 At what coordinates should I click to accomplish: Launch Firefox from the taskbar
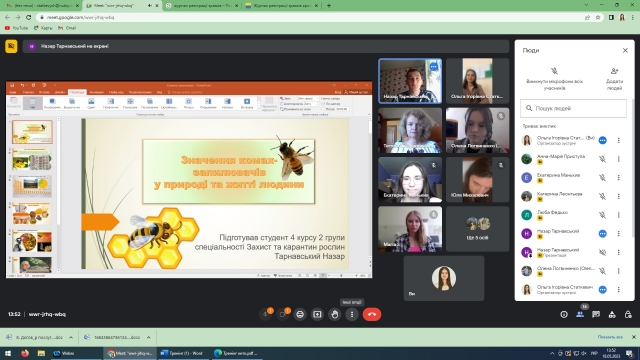click(x=25, y=353)
